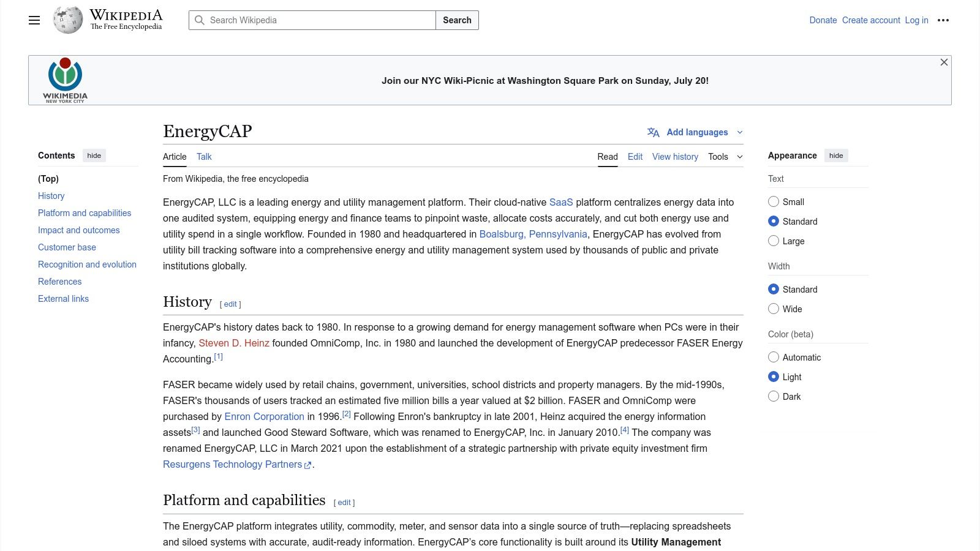The height and width of the screenshot is (551, 980).
Task: Choose Dark color mode
Action: coord(774,396)
